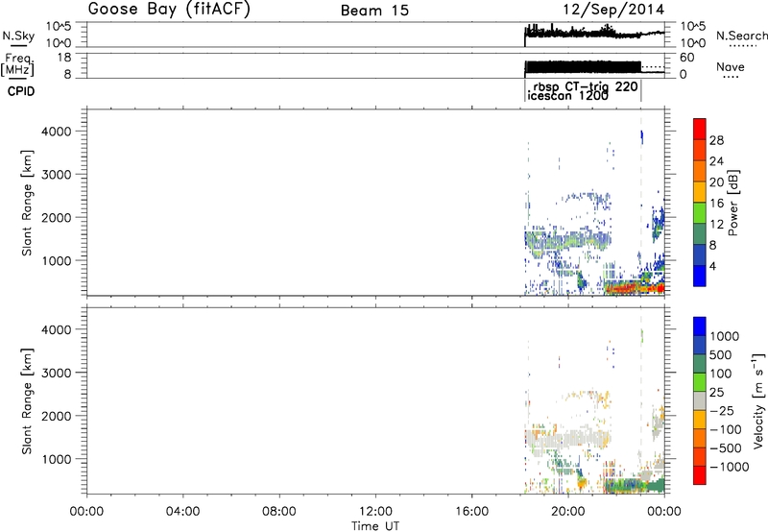Click the 'Beam 15' label

375,11
